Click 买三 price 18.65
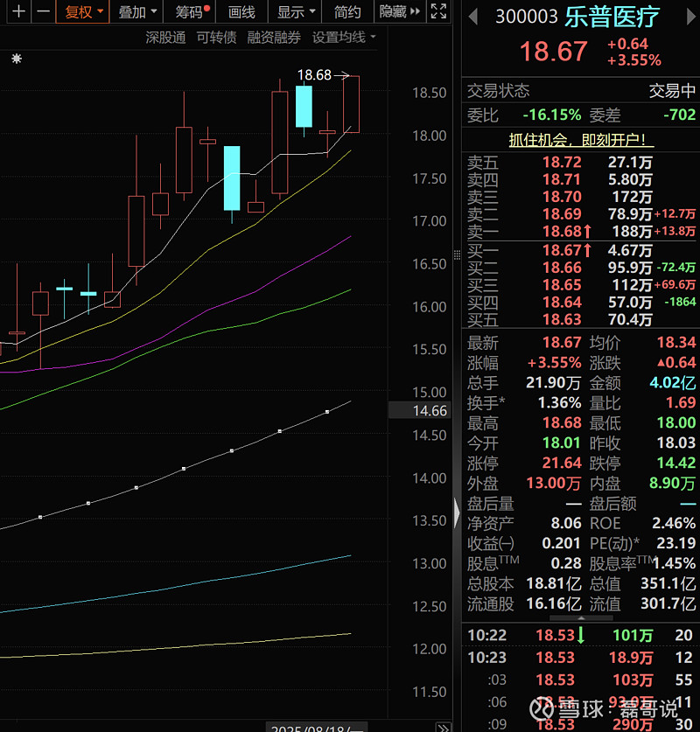 [x=562, y=285]
